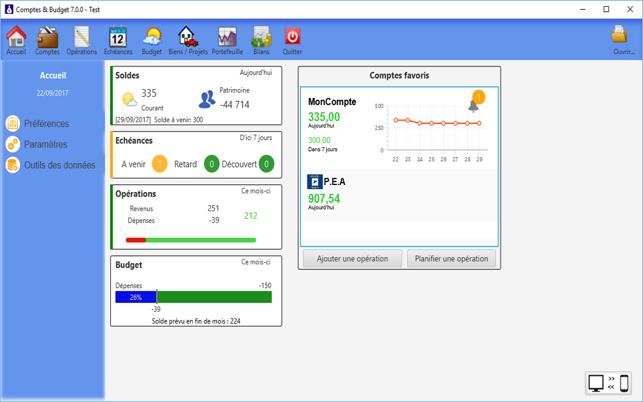
Task: Click the Dépenses -39 value in Opérations
Action: tap(214, 220)
